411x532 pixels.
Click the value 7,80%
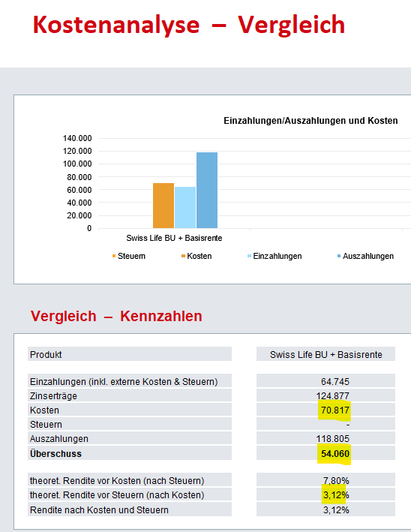point(336,481)
